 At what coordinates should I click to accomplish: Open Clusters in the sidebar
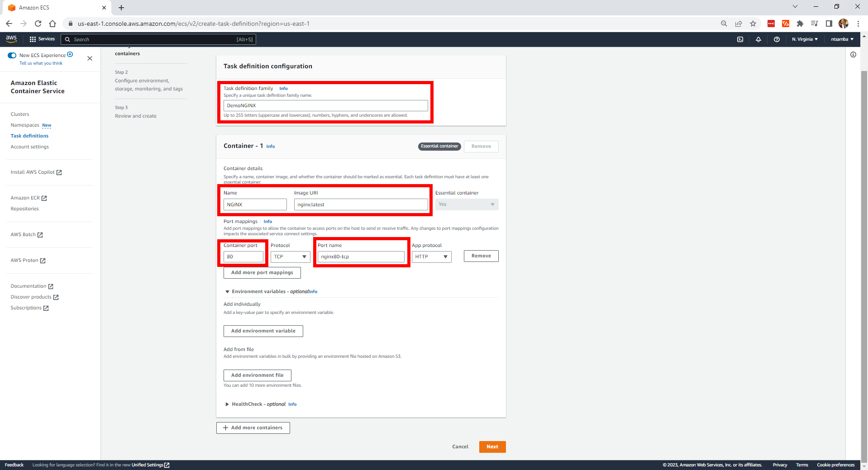[x=20, y=114]
